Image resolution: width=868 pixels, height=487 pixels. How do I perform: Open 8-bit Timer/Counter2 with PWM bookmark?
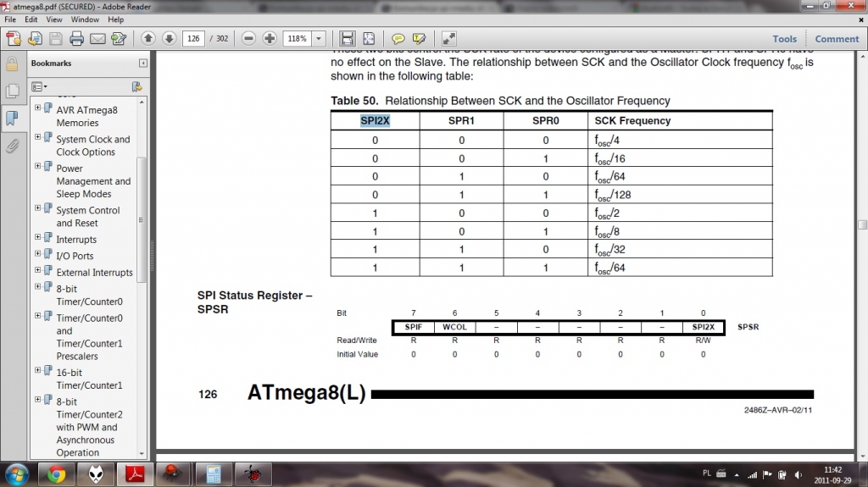point(89,427)
